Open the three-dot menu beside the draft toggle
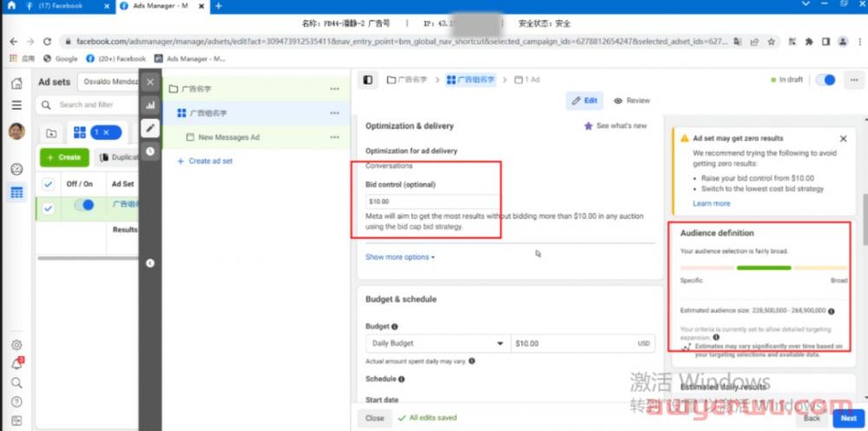 [x=853, y=80]
